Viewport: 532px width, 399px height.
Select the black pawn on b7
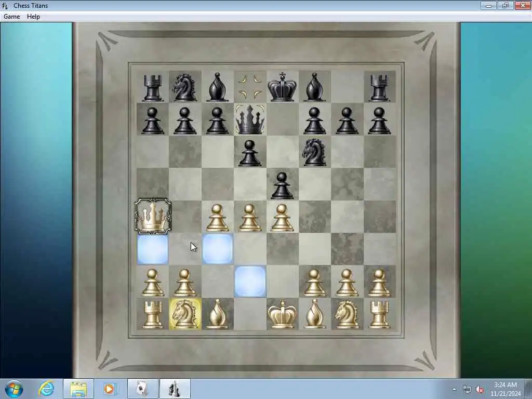(184, 121)
